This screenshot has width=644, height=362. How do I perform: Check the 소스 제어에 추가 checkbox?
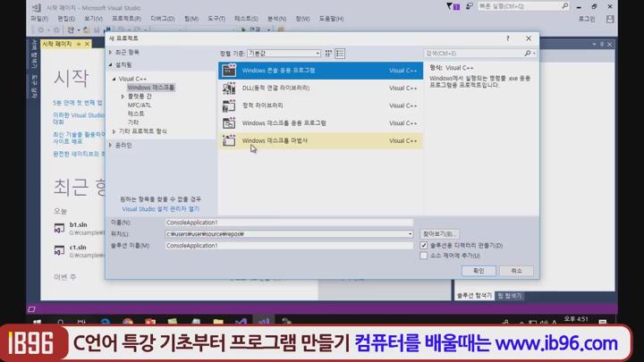[423, 256]
